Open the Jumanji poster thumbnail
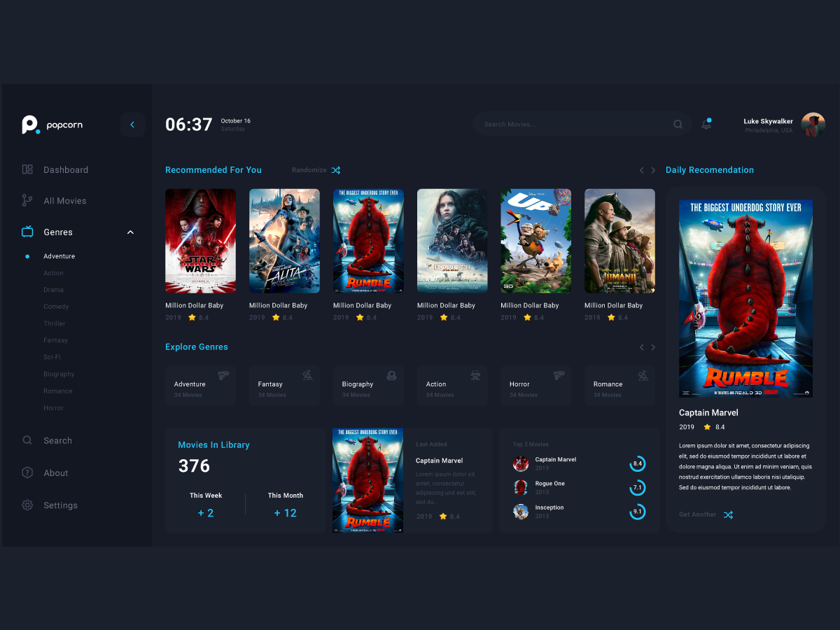840x630 pixels. pyautogui.click(x=619, y=241)
